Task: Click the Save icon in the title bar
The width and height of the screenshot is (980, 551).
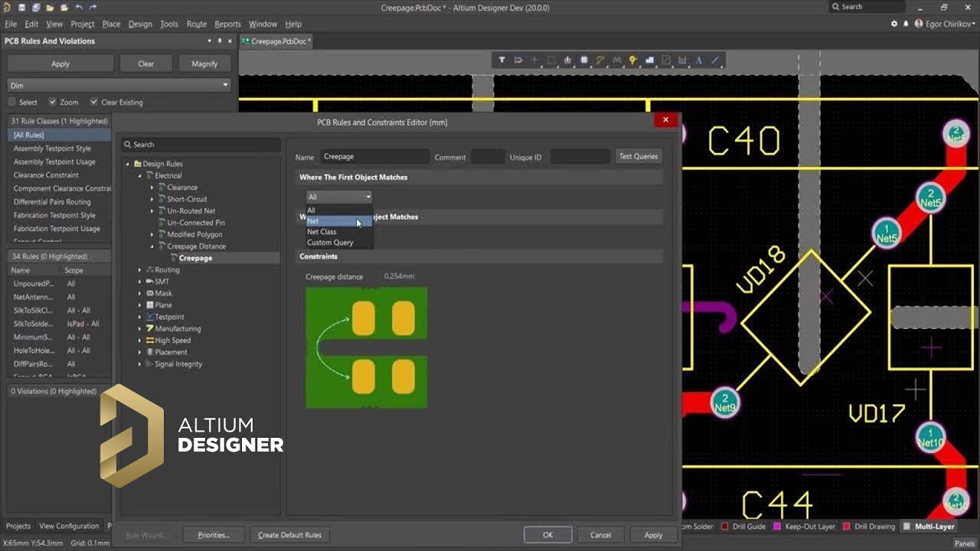Action: 22,8
